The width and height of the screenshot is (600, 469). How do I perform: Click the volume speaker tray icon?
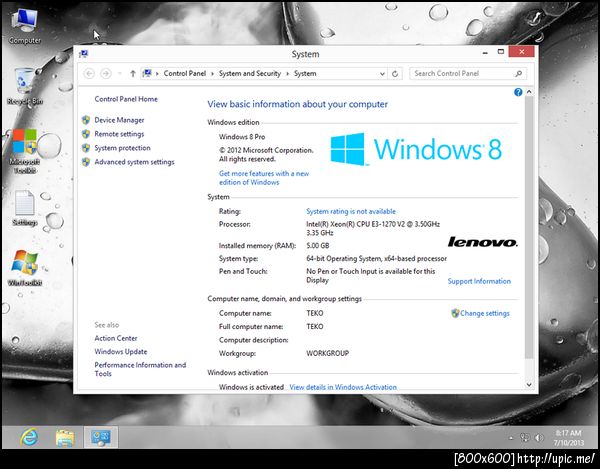point(539,437)
